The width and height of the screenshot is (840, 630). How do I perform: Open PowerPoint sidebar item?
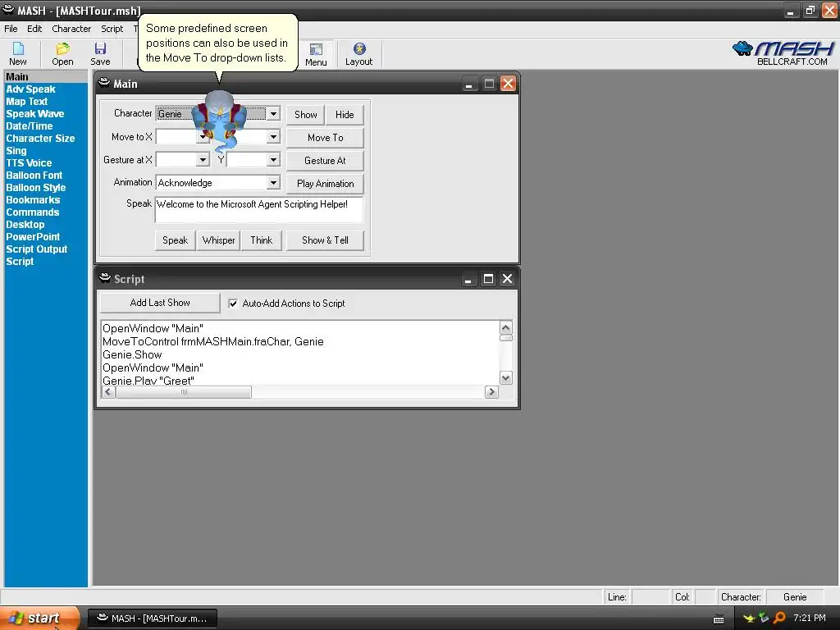(x=33, y=237)
